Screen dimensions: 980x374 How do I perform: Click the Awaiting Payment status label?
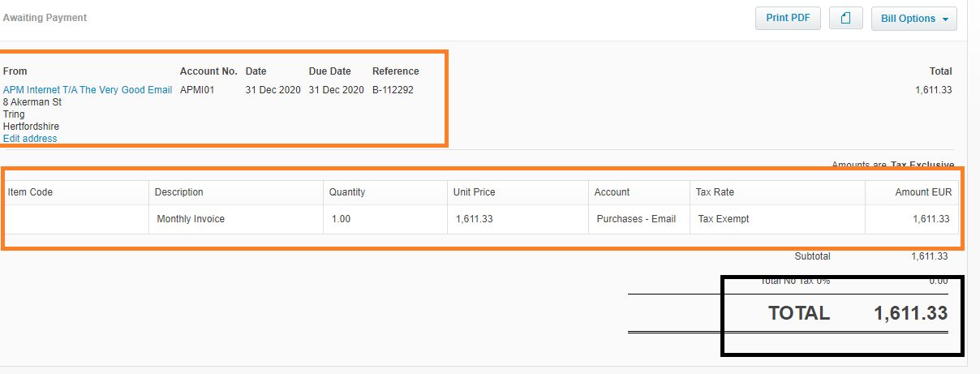pos(45,17)
